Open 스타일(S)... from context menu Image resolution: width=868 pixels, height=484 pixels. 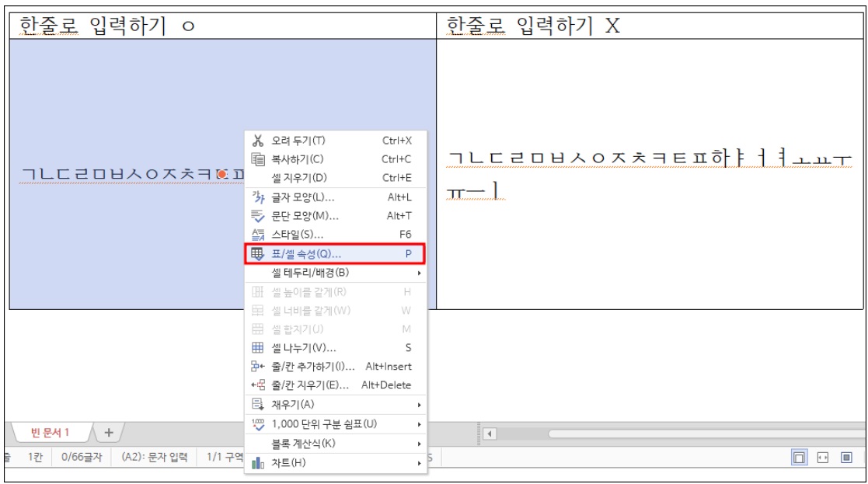[336, 235]
